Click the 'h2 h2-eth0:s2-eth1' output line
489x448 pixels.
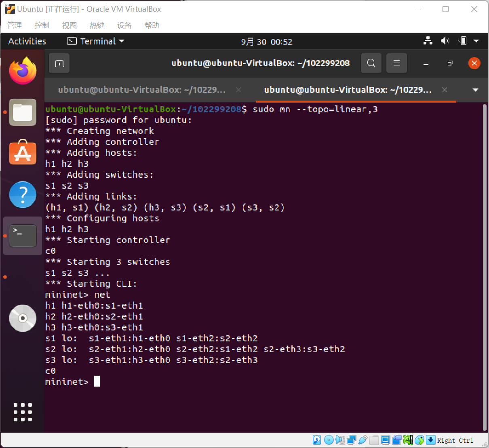tap(94, 316)
